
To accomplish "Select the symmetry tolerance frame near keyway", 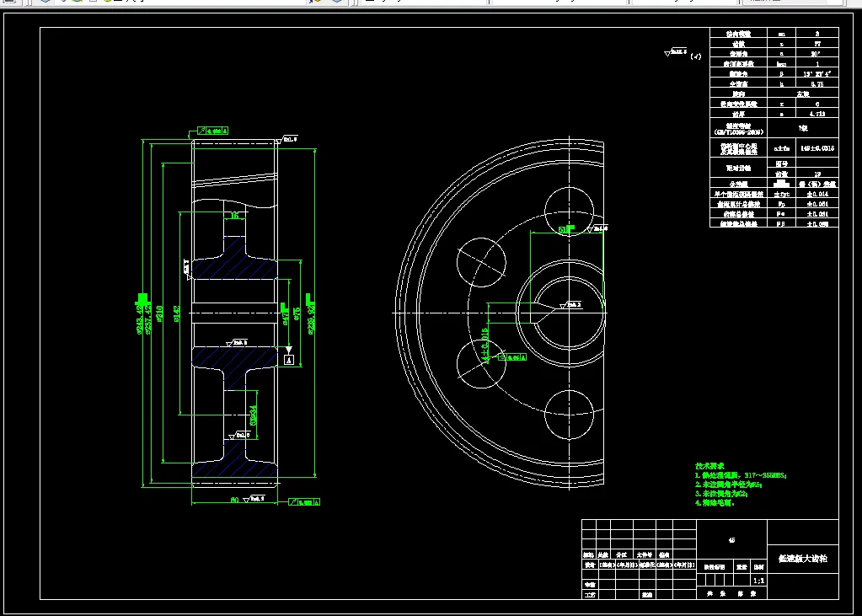I will point(511,357).
